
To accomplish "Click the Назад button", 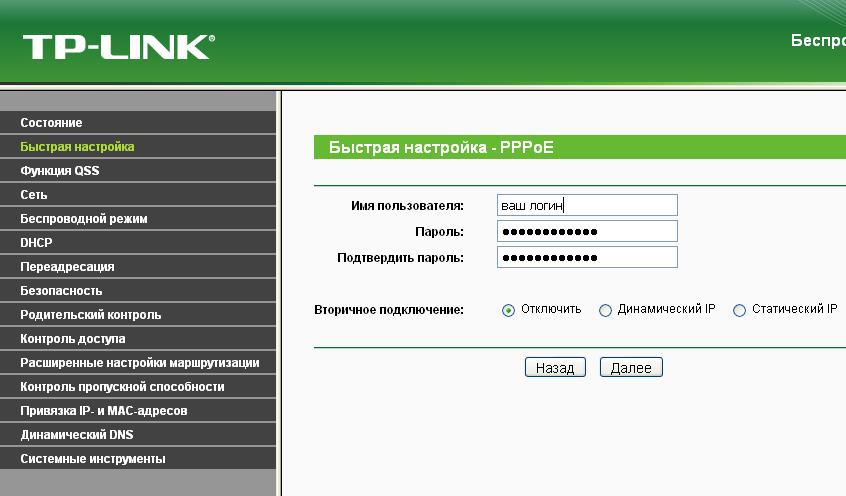I will pos(555,368).
